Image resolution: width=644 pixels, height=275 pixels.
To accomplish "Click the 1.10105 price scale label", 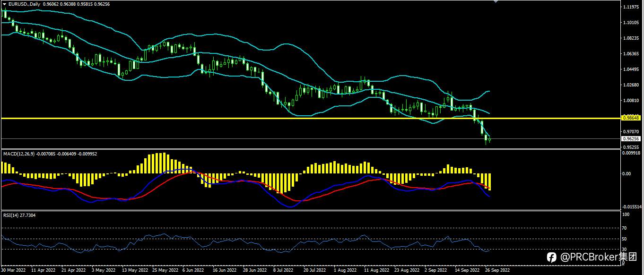I will pyautogui.click(x=631, y=23).
